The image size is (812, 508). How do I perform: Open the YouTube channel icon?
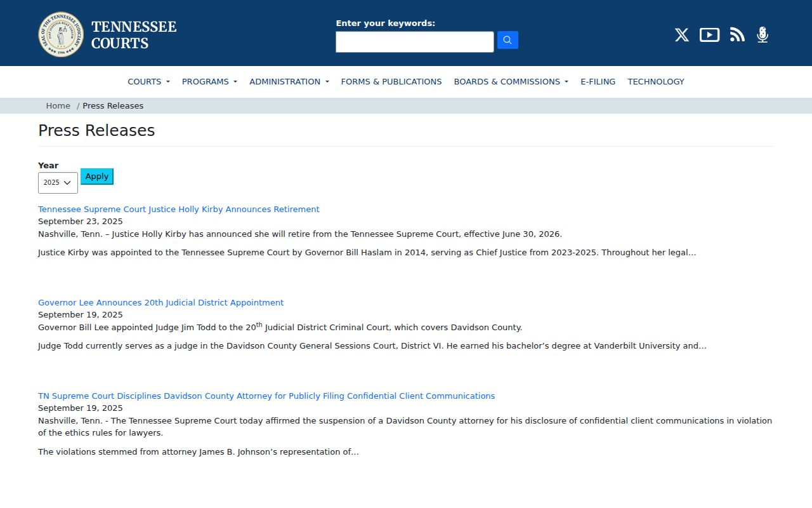click(x=709, y=35)
